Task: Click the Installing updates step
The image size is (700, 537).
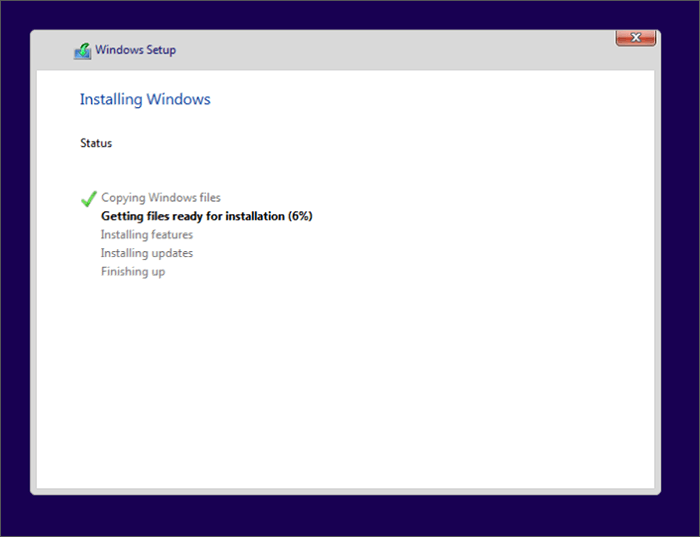Action: [147, 253]
